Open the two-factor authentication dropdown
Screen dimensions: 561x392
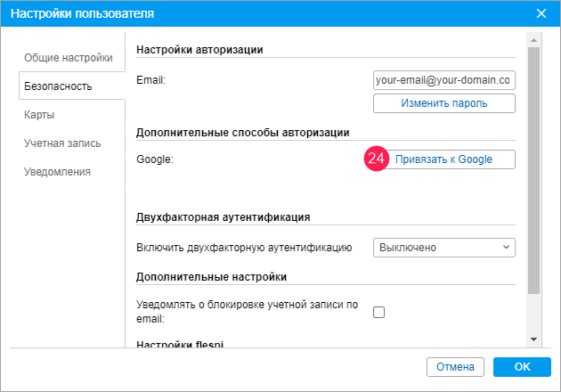click(444, 247)
